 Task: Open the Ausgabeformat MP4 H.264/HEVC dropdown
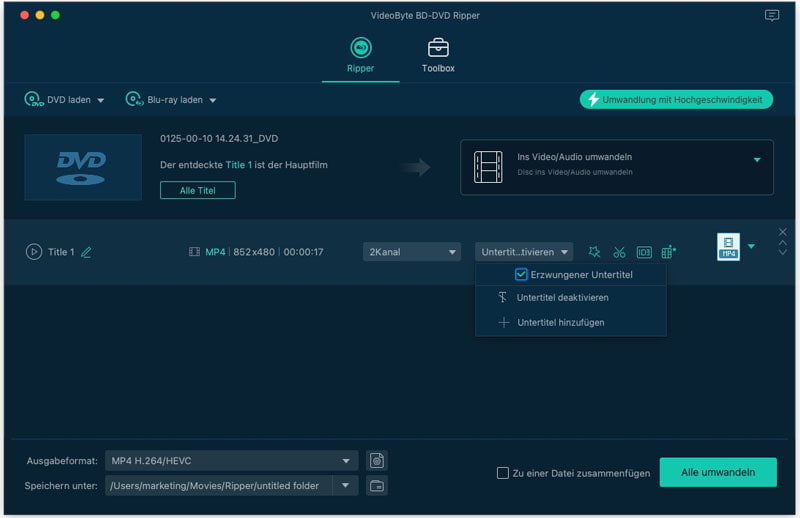(x=232, y=461)
